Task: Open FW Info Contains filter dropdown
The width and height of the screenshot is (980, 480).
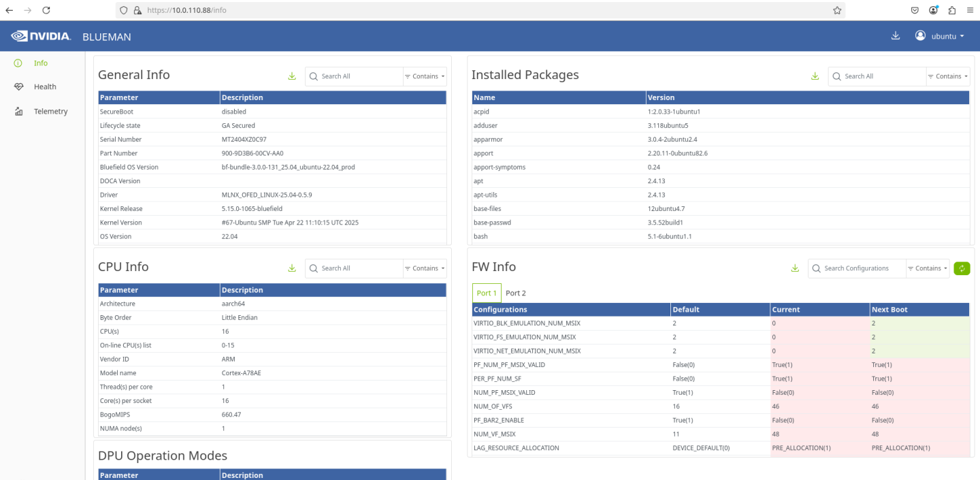Action: (928, 268)
